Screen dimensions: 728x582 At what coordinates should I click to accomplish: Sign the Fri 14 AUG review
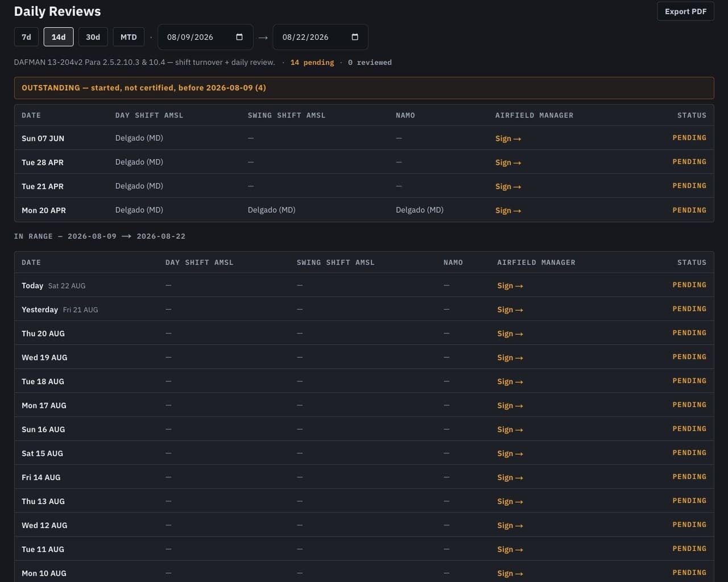[510, 477]
